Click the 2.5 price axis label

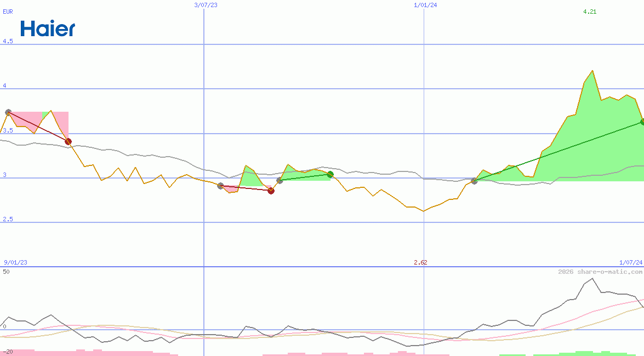point(8,219)
